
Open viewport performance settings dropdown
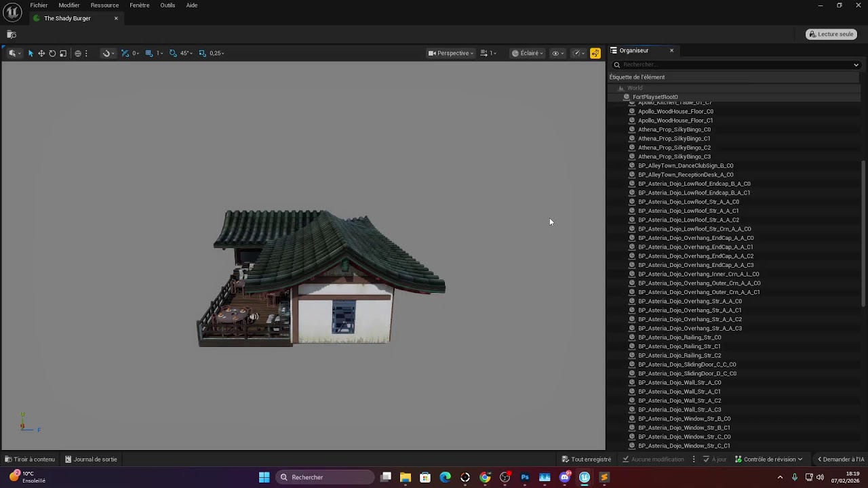(578, 53)
